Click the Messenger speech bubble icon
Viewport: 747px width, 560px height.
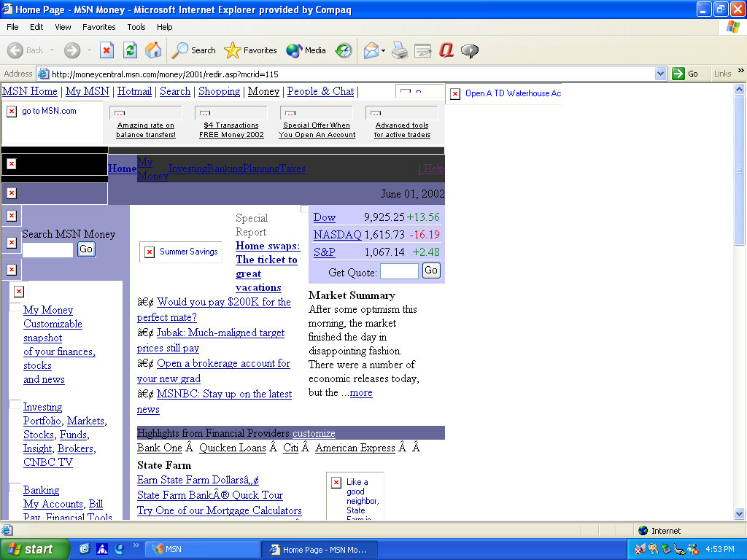tap(470, 50)
